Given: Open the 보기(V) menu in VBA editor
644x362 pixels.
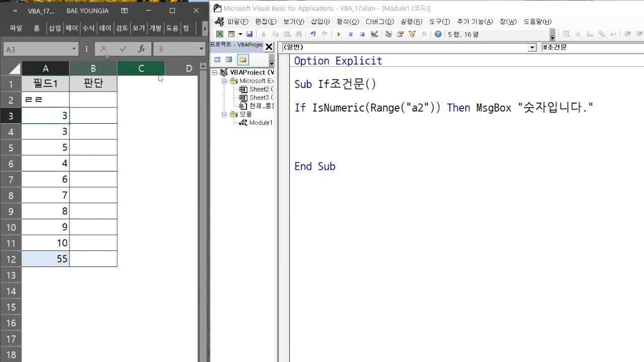Looking at the screenshot, I should click(293, 22).
